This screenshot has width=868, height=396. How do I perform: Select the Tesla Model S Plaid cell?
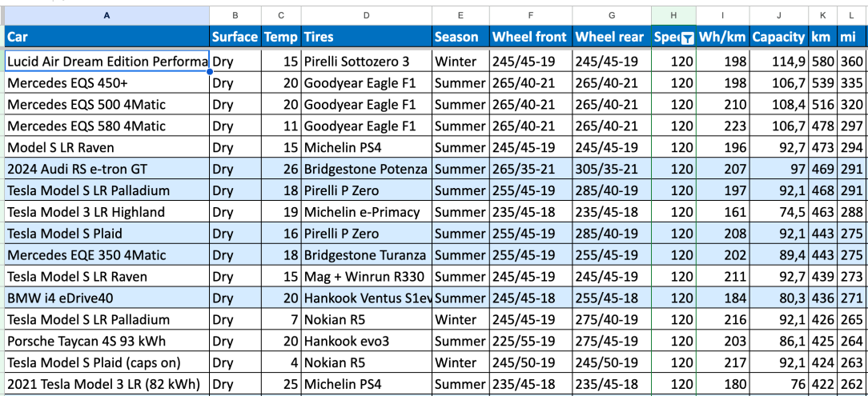tap(106, 234)
